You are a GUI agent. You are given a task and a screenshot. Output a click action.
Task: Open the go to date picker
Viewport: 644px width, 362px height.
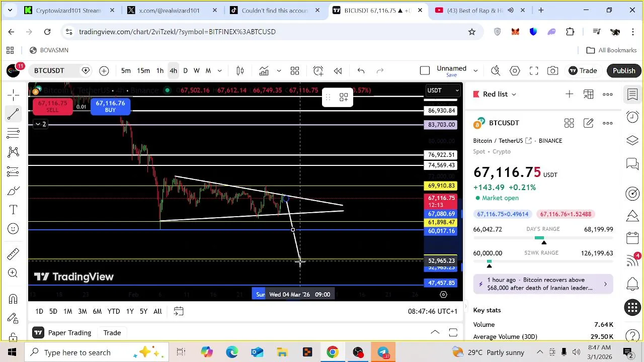179,312
